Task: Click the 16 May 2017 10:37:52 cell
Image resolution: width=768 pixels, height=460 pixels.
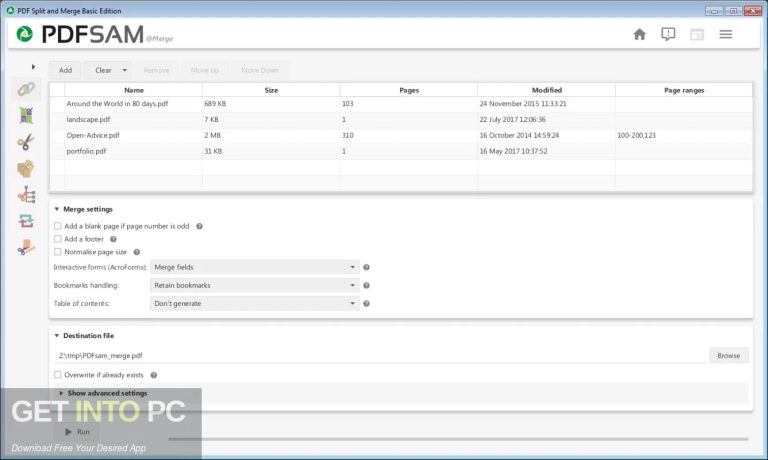Action: click(x=547, y=151)
